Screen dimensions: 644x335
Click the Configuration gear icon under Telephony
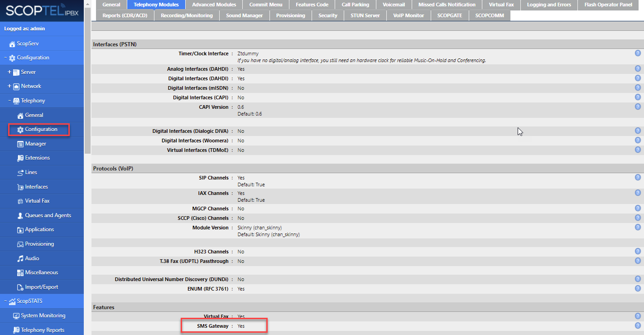coord(20,130)
